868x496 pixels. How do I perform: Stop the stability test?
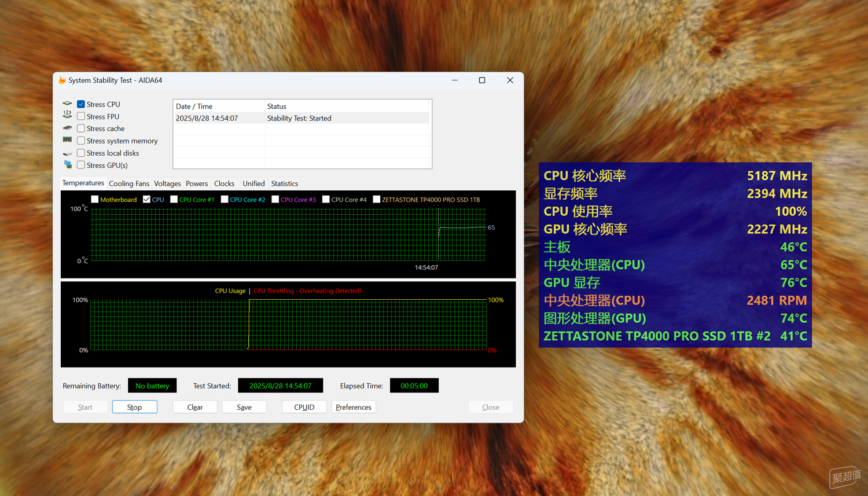[135, 407]
